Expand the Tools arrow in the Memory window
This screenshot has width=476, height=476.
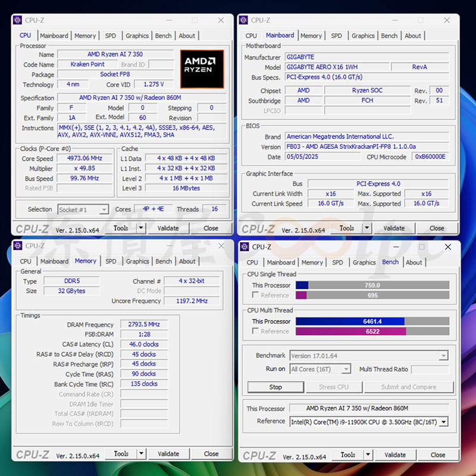[x=141, y=453]
